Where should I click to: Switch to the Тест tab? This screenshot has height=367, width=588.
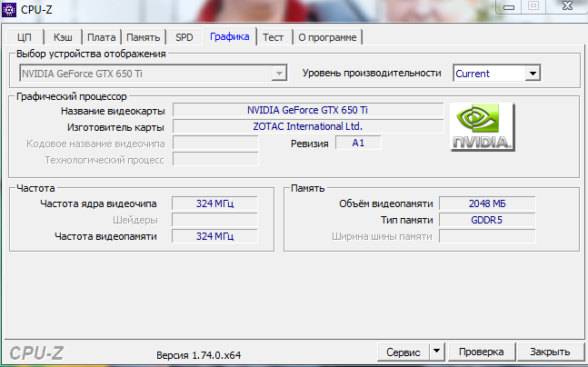pos(273,37)
